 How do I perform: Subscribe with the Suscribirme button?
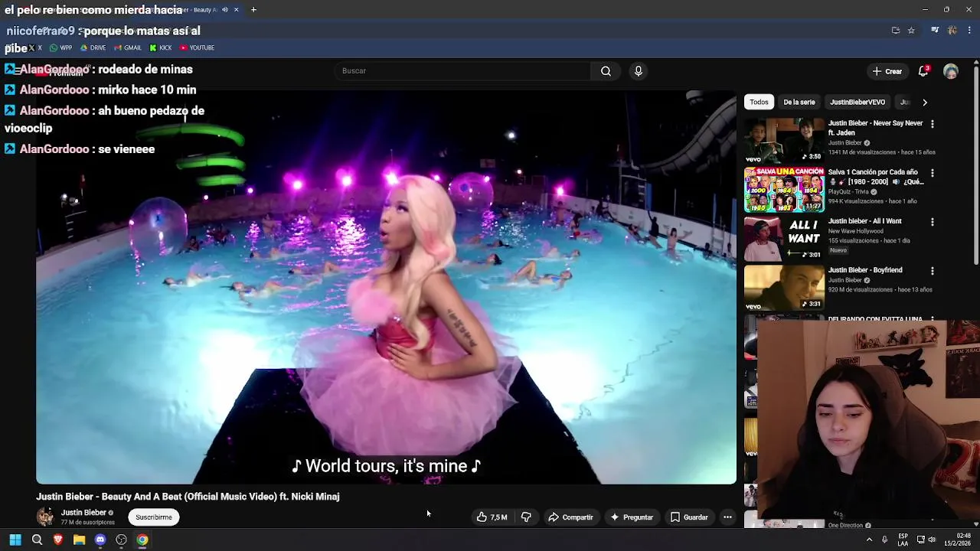154,517
